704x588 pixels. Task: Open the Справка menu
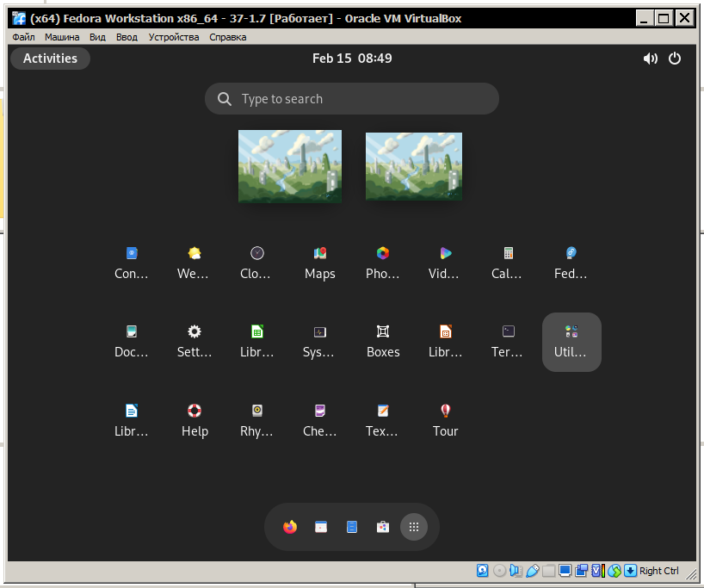pos(227,37)
